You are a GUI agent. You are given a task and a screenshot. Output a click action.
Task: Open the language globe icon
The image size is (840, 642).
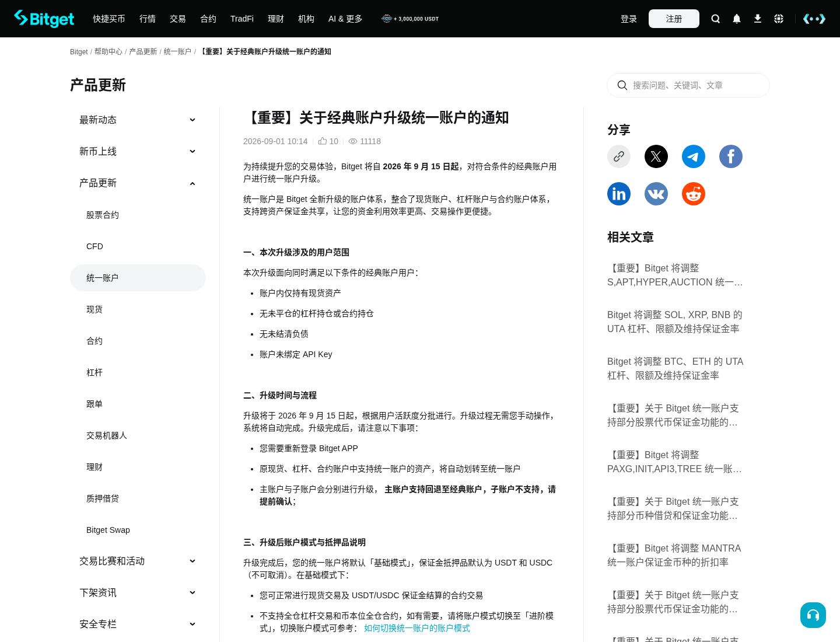click(779, 19)
